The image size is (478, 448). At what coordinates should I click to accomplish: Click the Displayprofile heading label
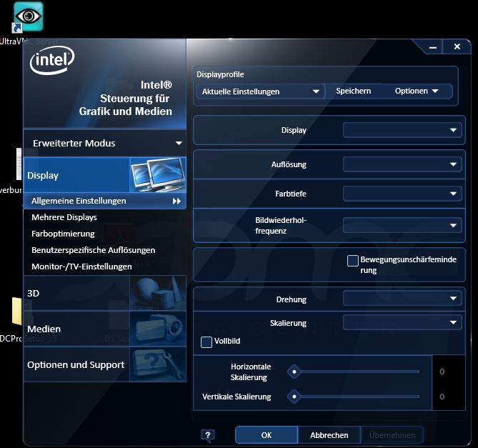tap(220, 74)
